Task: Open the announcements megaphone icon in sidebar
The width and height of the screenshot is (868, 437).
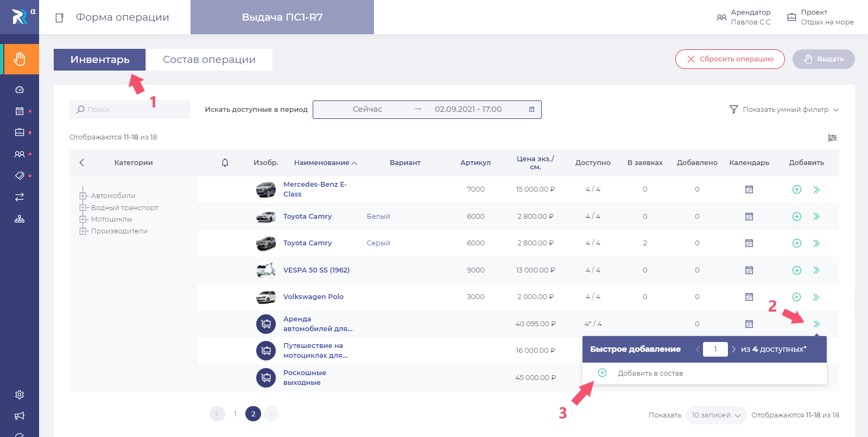Action: click(20, 416)
